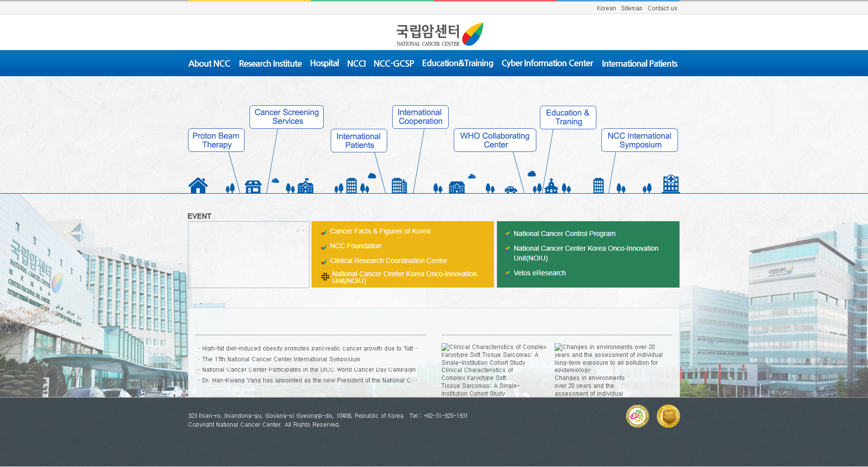868x467 pixels.
Task: Open the About NCC menu
Action: click(209, 63)
